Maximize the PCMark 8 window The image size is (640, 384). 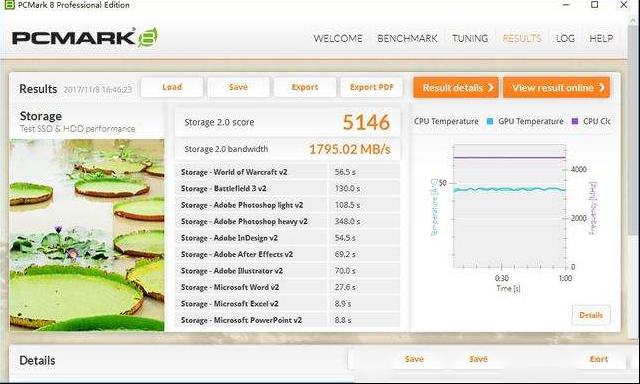595,5
